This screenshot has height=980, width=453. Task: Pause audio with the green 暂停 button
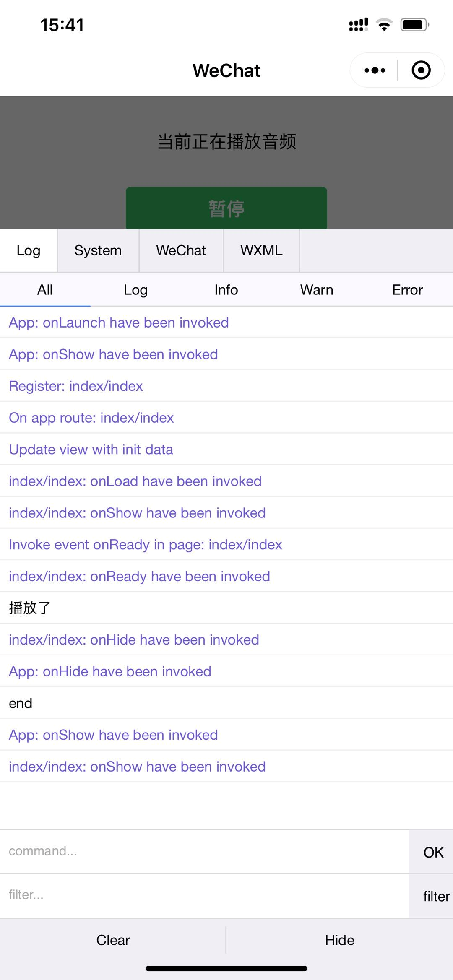coord(226,208)
